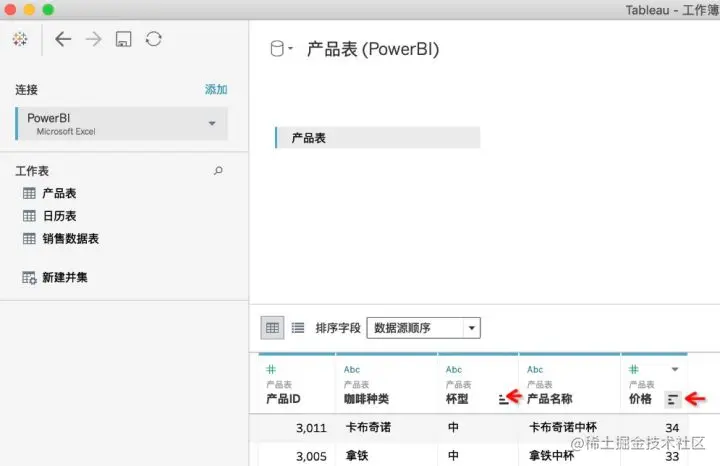Image resolution: width=720 pixels, height=466 pixels.
Task: Go forward with the right arrow
Action: click(x=94, y=39)
